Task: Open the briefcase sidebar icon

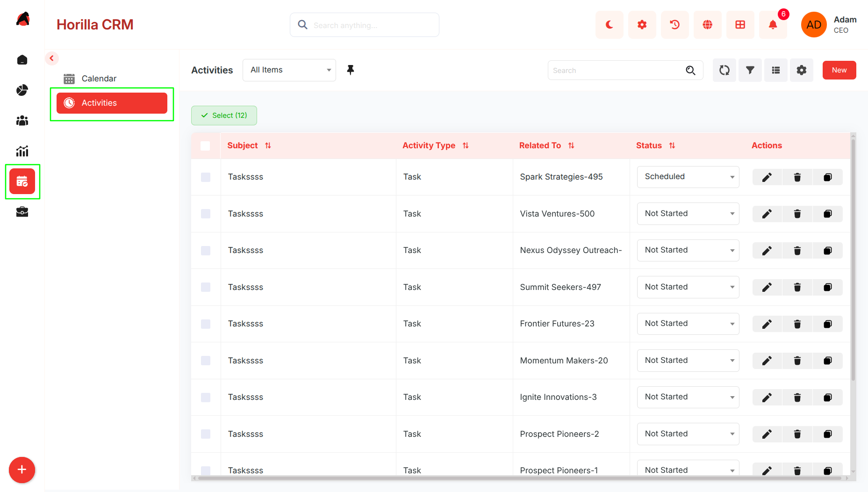Action: coord(22,212)
